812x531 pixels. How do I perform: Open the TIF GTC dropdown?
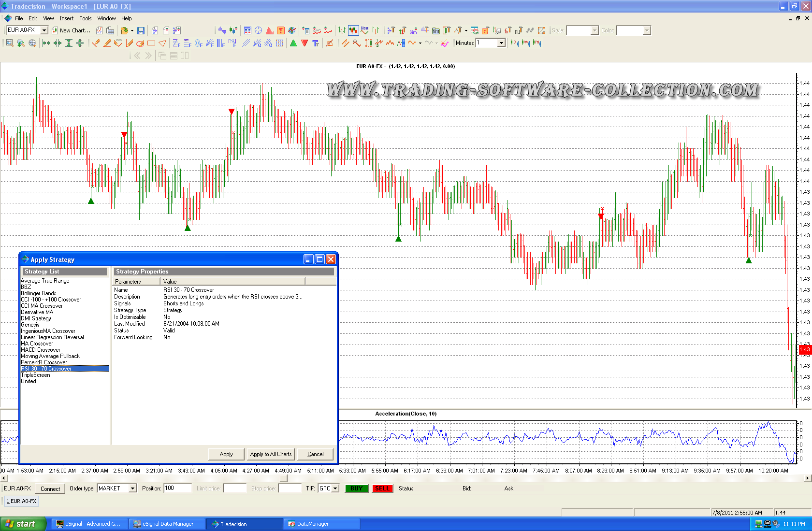(335, 488)
